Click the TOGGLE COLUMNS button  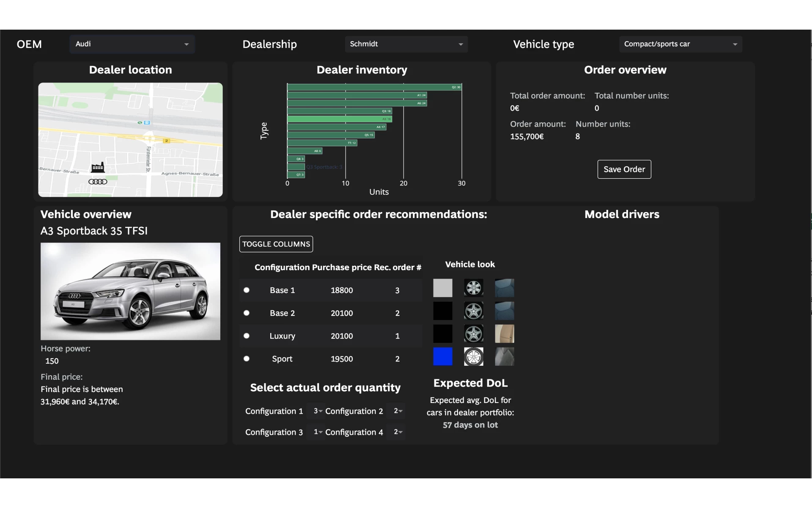pyautogui.click(x=276, y=244)
